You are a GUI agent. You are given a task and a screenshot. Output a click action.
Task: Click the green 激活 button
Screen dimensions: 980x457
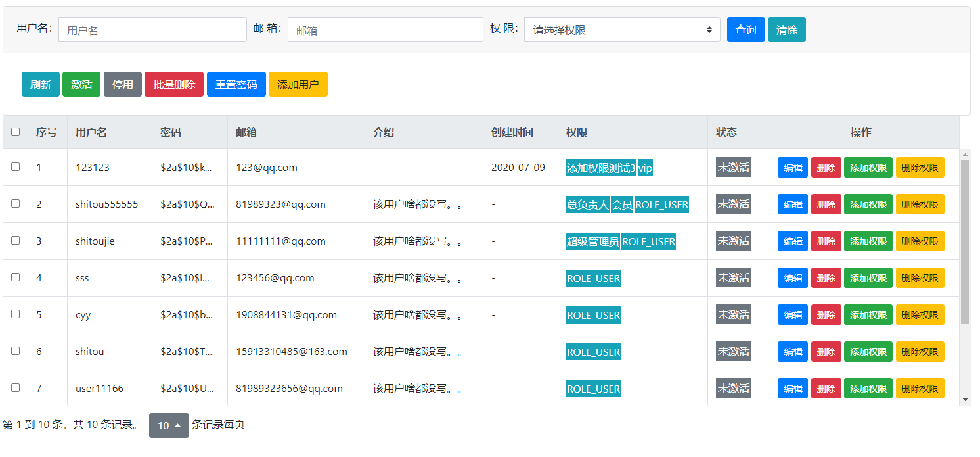(81, 84)
